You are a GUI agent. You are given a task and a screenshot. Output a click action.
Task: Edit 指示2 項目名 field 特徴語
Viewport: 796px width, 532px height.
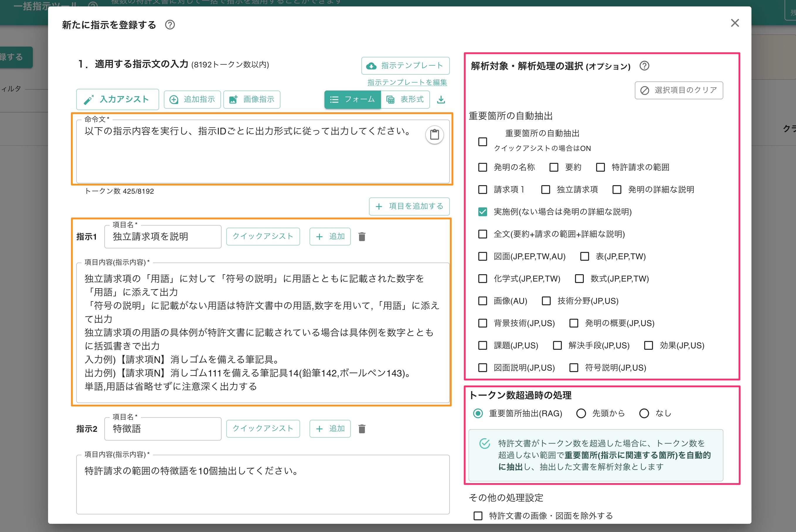point(163,429)
